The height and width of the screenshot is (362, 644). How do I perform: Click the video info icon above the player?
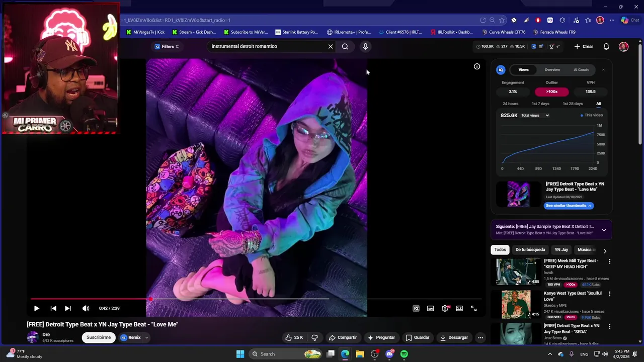click(x=477, y=66)
